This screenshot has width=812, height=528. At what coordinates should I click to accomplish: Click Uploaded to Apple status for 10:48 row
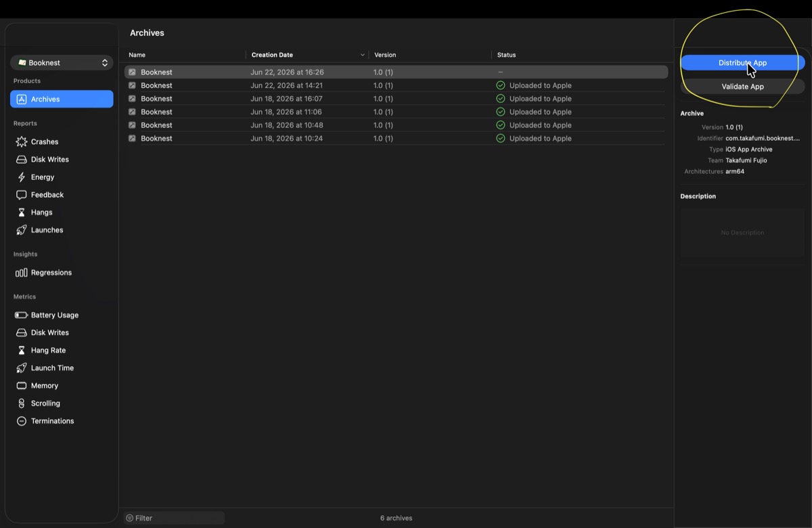[x=540, y=125]
